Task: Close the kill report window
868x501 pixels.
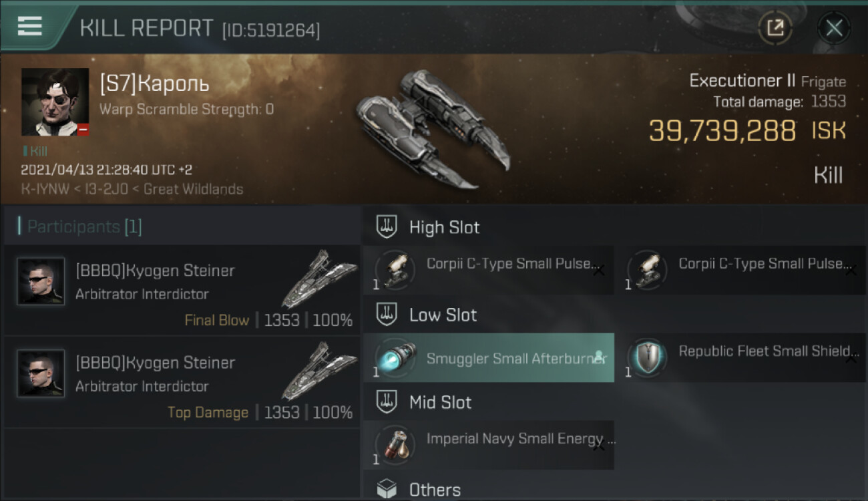Action: click(834, 28)
